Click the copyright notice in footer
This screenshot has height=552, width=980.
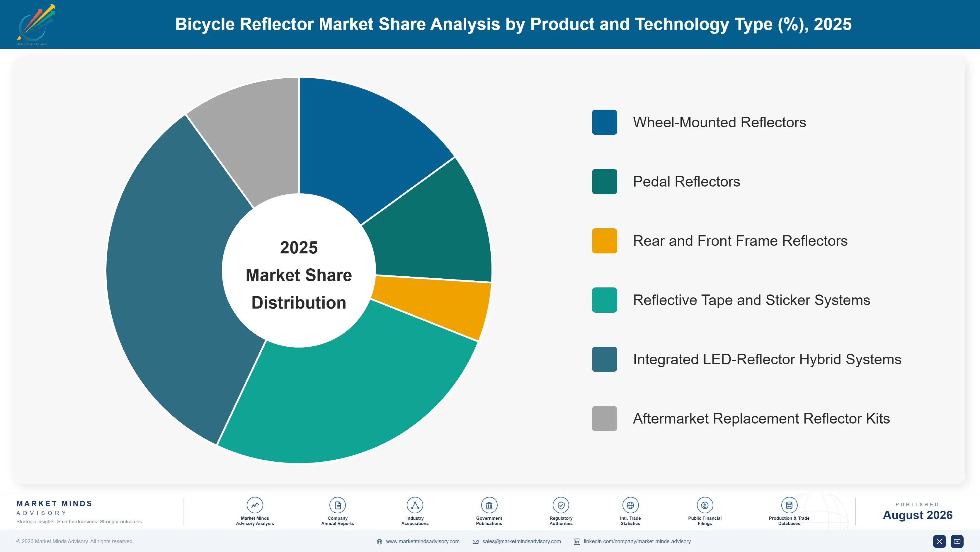[x=75, y=541]
